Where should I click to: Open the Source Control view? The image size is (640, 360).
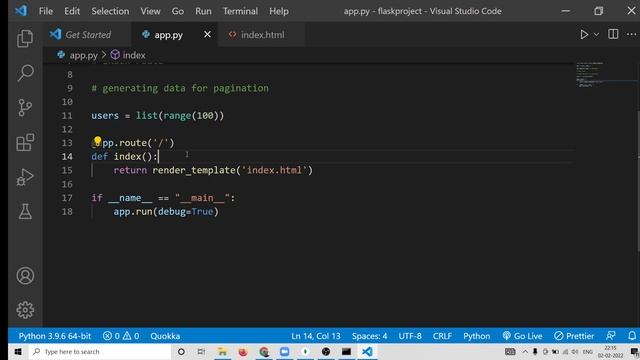pos(25,108)
